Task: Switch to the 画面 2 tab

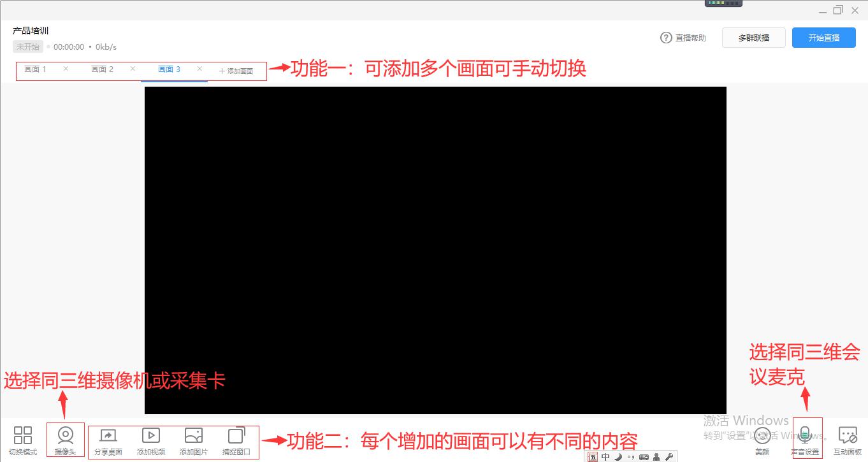Action: (x=102, y=69)
